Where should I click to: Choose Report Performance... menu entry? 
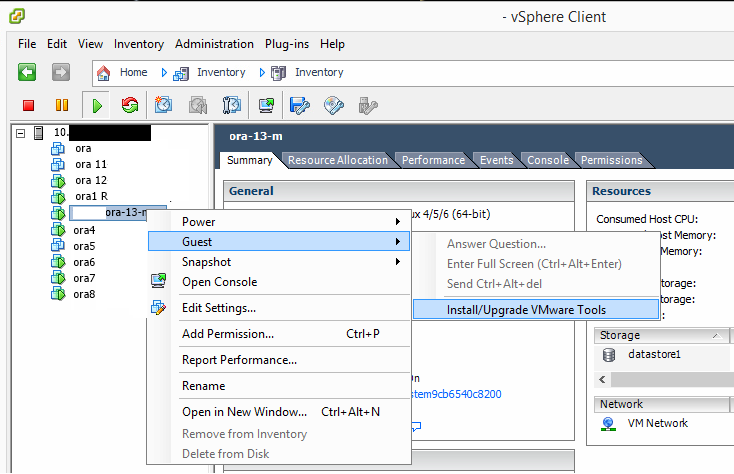pos(279,360)
